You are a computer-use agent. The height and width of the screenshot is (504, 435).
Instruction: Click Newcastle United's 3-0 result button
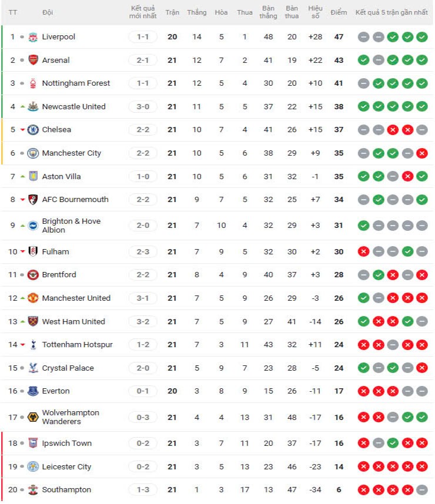click(143, 107)
